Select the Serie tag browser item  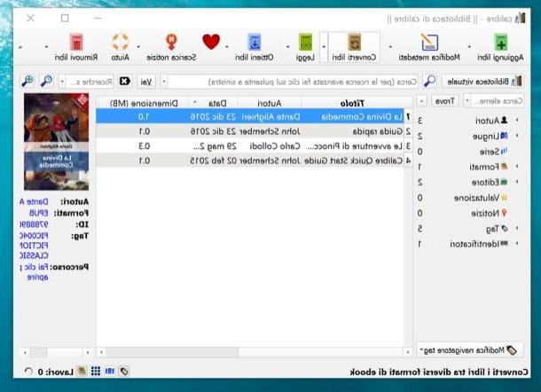(493, 151)
